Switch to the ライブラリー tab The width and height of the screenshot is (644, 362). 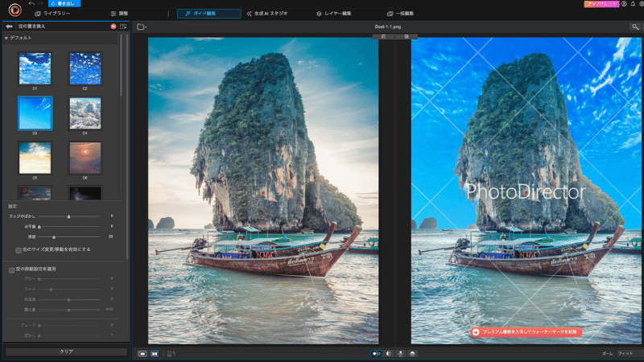pyautogui.click(x=52, y=14)
